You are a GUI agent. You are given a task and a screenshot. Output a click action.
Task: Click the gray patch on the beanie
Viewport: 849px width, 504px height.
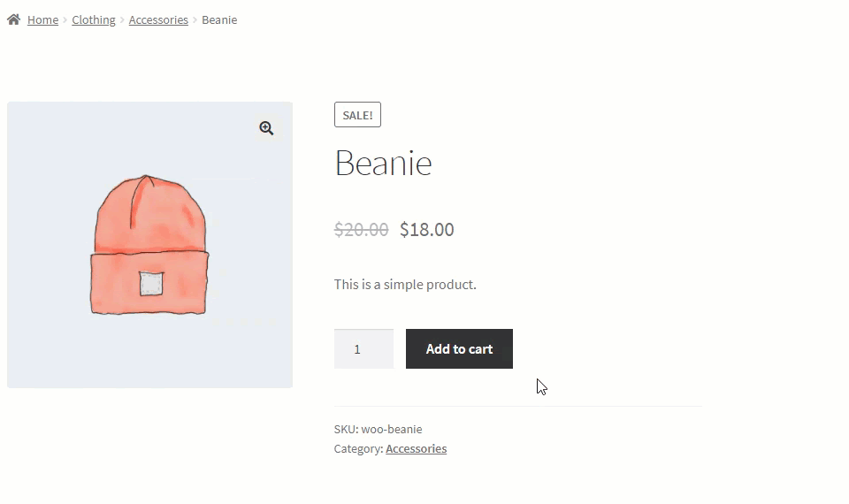pyautogui.click(x=151, y=284)
